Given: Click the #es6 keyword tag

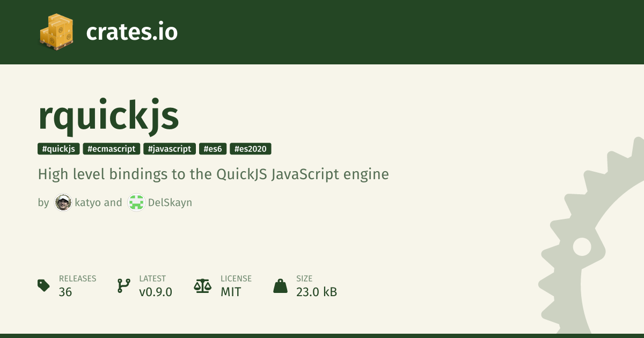Looking at the screenshot, I should pyautogui.click(x=213, y=149).
